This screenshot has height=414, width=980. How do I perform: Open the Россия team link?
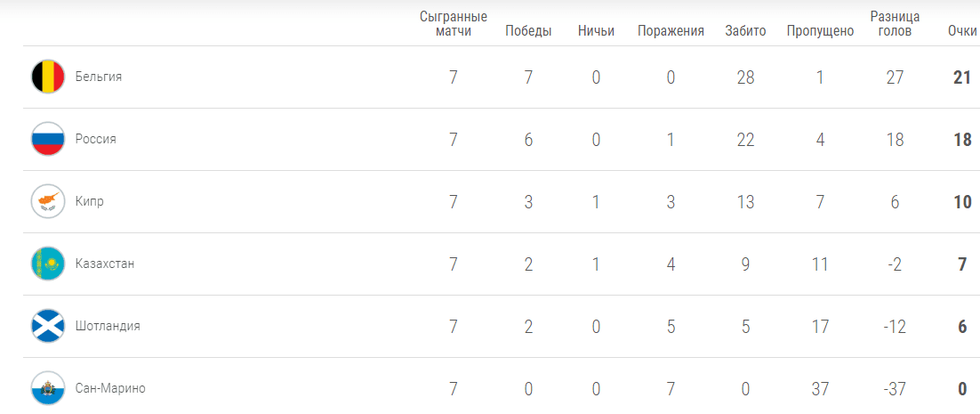click(96, 139)
